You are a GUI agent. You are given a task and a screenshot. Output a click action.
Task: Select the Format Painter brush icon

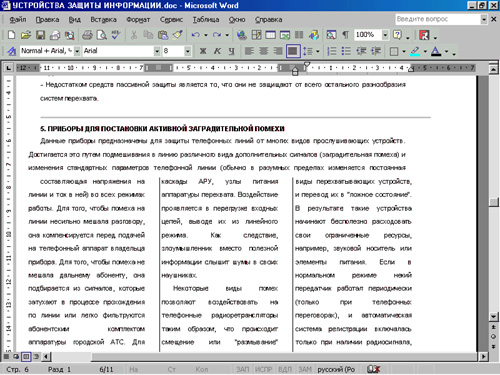coord(177,35)
